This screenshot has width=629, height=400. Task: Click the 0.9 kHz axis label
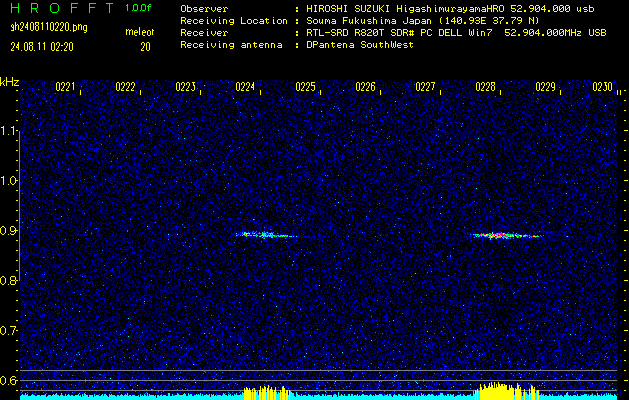pos(9,231)
